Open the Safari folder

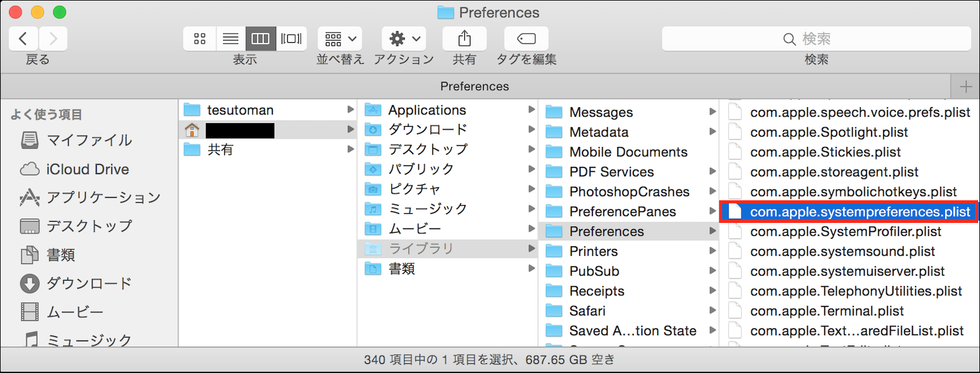[x=587, y=311]
